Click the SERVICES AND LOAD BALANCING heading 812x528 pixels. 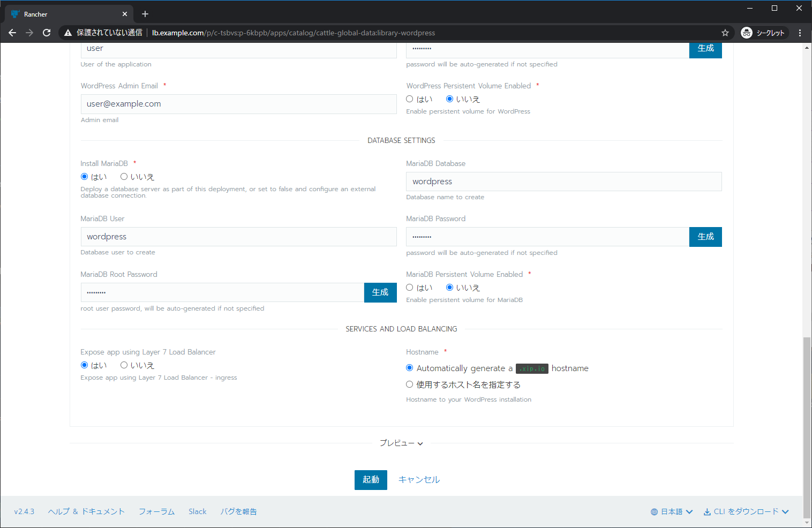(401, 329)
